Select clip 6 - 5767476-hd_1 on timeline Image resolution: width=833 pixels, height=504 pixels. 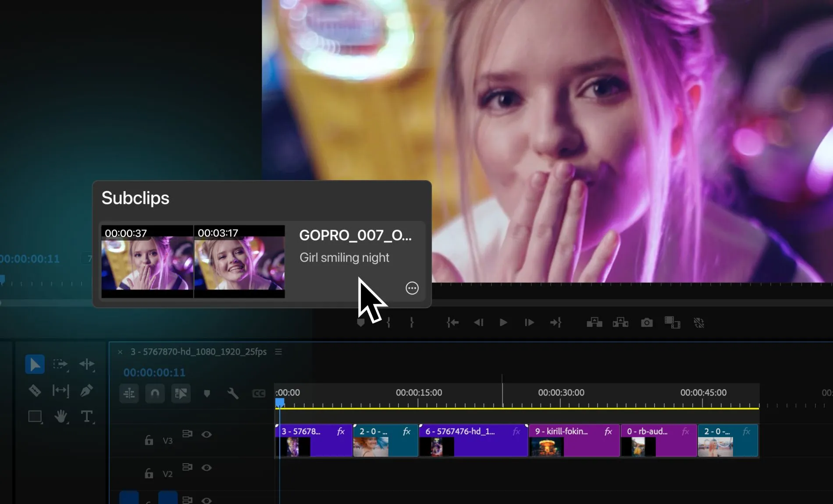[x=473, y=440]
